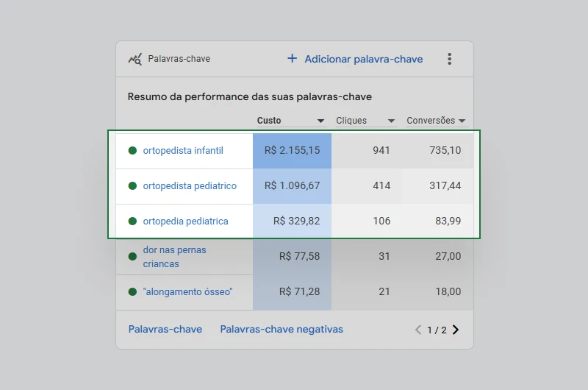
Task: Expand the Custo column dropdown
Action: 321,121
